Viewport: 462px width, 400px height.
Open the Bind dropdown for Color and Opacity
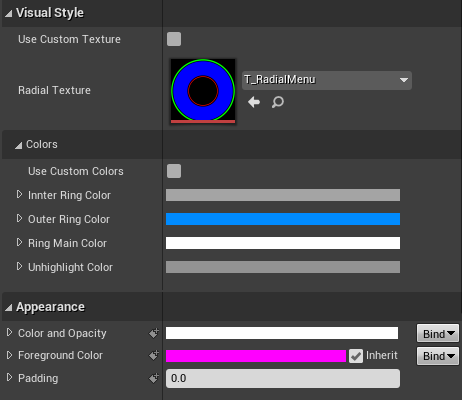(438, 333)
